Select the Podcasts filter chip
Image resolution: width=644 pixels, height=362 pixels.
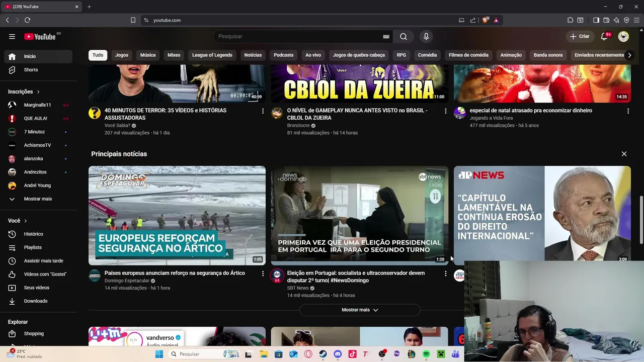283,55
